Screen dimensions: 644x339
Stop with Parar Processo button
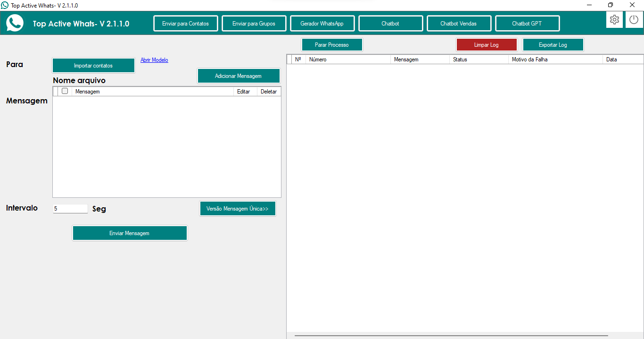[332, 45]
